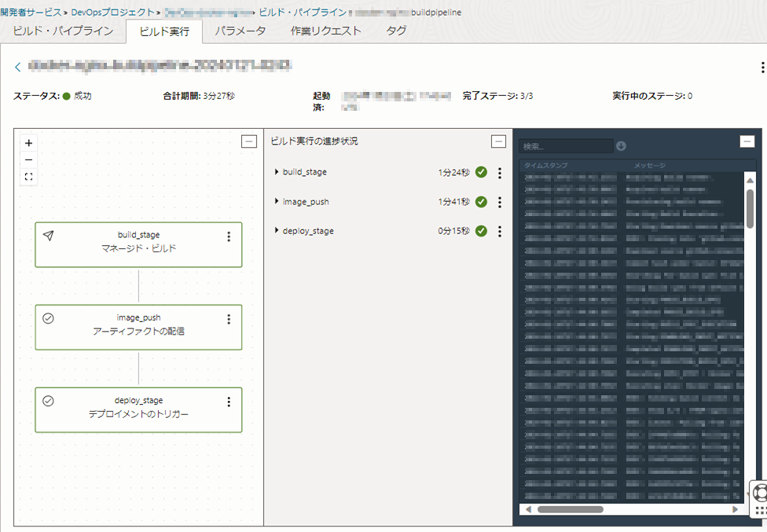Open the 作業リクエスト tab
767x532 pixels.
click(326, 31)
